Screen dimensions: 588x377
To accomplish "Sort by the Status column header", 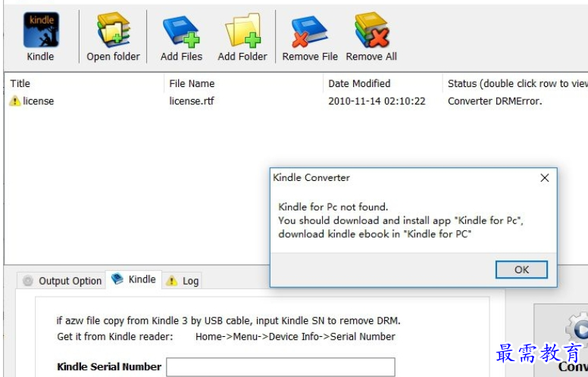I will tap(515, 83).
